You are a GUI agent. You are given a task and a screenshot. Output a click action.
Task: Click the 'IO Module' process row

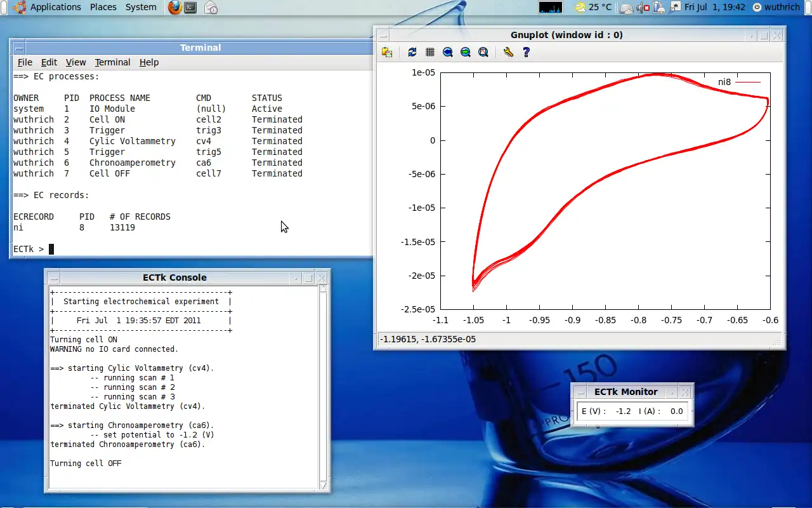pyautogui.click(x=148, y=109)
